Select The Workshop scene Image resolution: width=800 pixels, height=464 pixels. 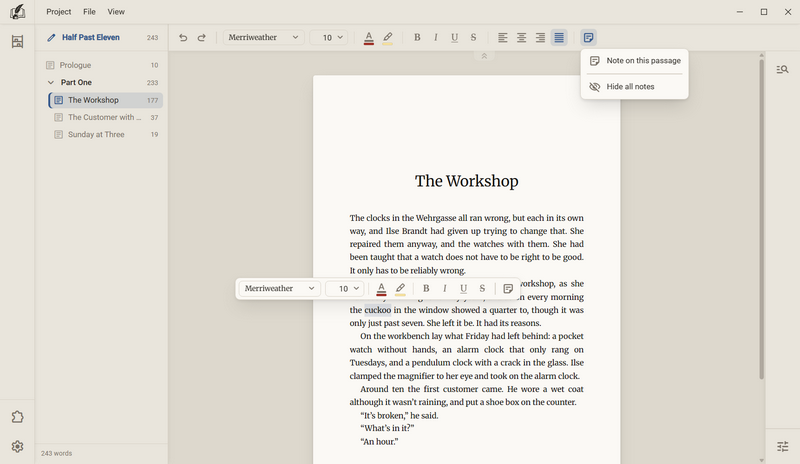tap(106, 100)
